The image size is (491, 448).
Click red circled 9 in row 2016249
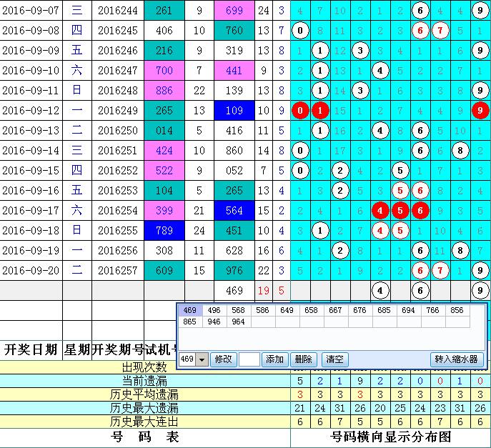pos(480,111)
